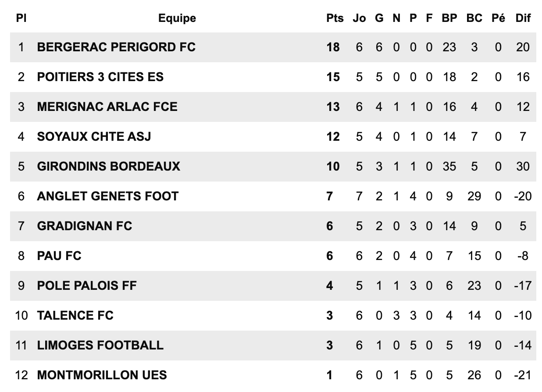Viewport: 542px width, 392px height.
Task: Click PAU FC team name
Action: 59,256
